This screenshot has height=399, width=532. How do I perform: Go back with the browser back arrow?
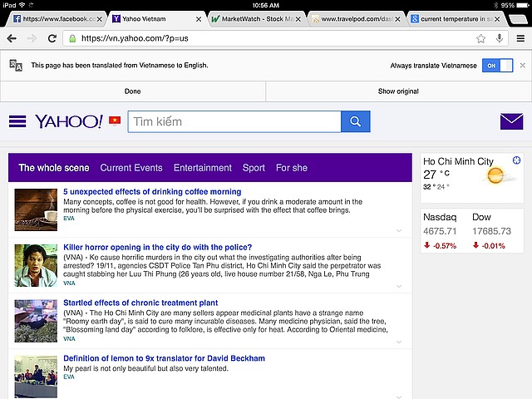tap(12, 38)
